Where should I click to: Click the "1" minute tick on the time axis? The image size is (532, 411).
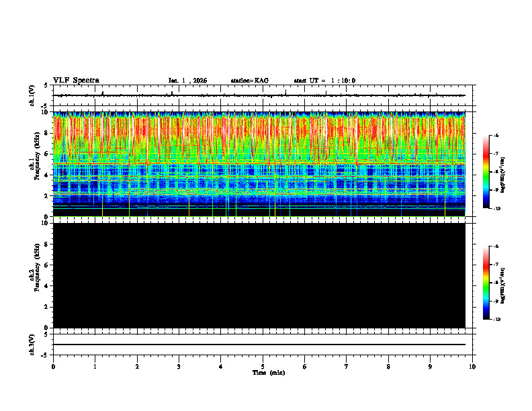pyautogui.click(x=95, y=367)
